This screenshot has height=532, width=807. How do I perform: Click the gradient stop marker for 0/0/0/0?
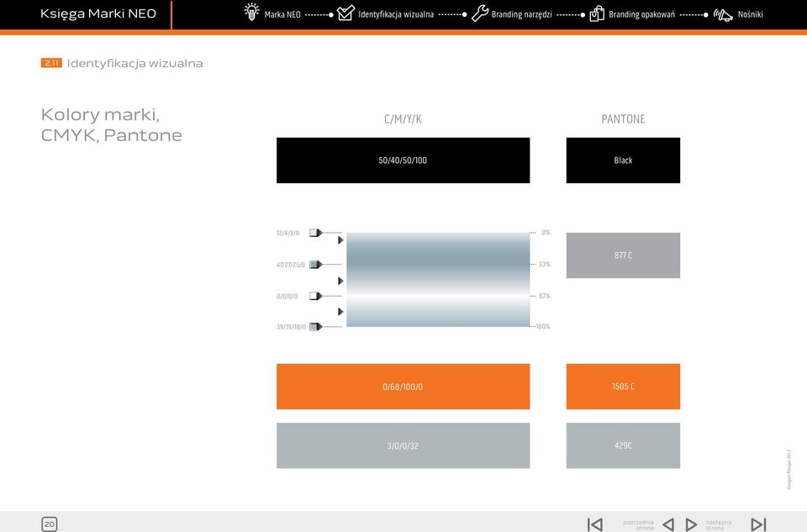315,296
